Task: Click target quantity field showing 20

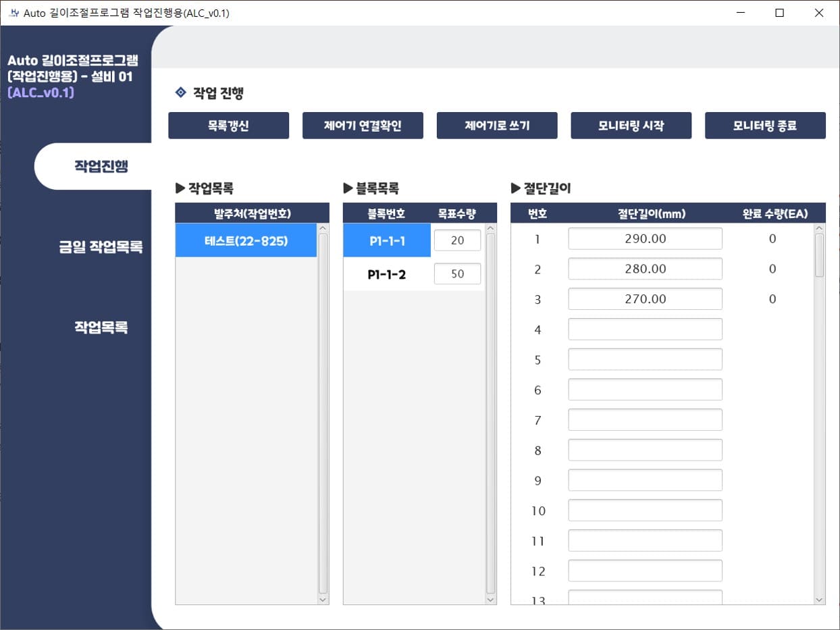Action: [x=457, y=240]
